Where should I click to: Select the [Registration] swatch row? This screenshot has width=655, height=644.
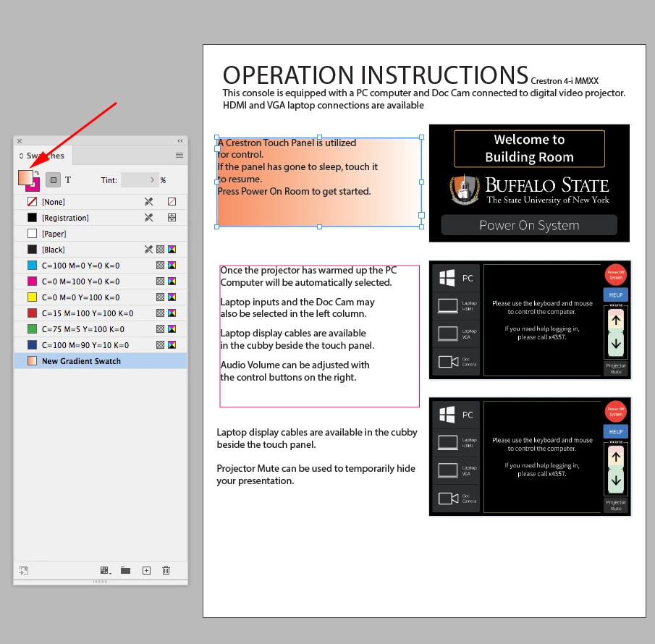(x=101, y=218)
